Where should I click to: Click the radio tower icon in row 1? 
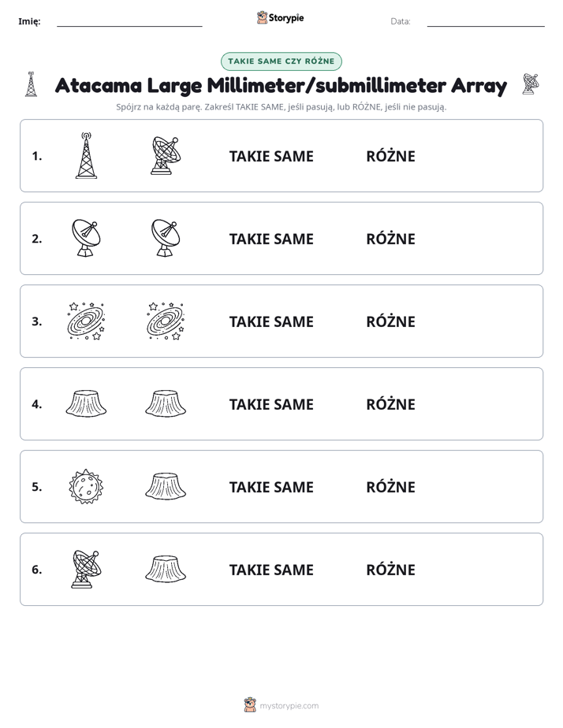pyautogui.click(x=87, y=155)
